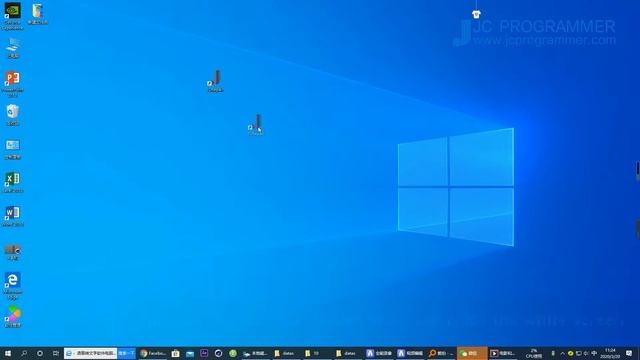Click the 2% CPU usage meter
Viewport: 640px width, 360px height.
pos(533,353)
